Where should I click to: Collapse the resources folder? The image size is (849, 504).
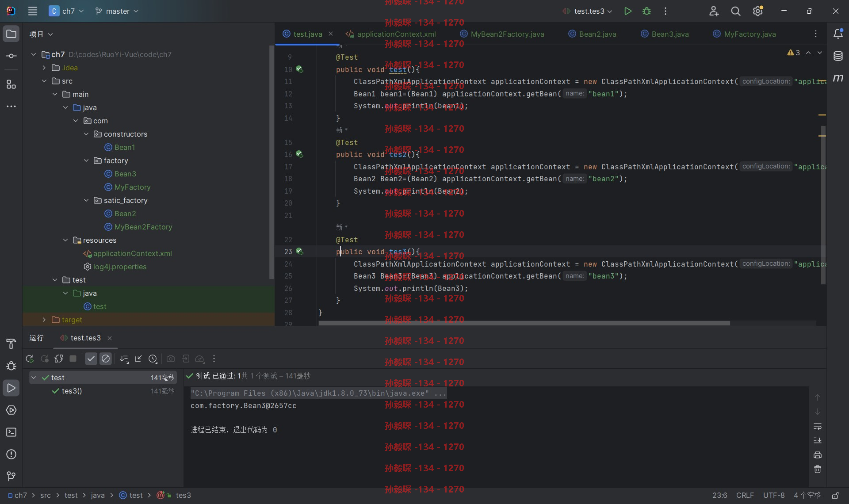coord(65,240)
